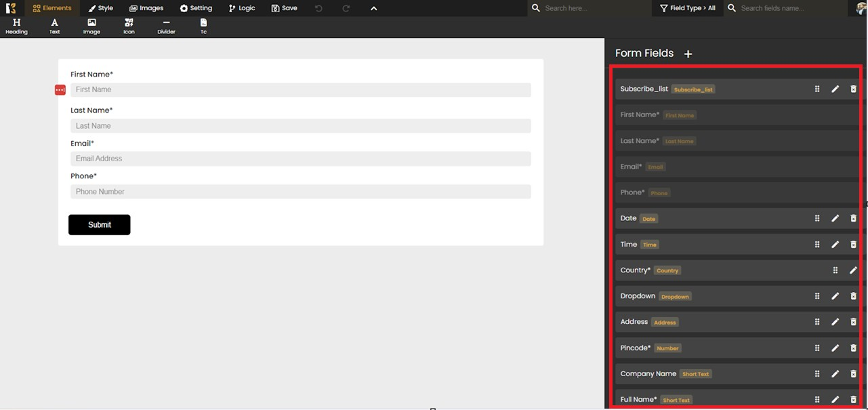This screenshot has width=868, height=410.
Task: Focus the Search fields name box
Action: pyautogui.click(x=786, y=8)
